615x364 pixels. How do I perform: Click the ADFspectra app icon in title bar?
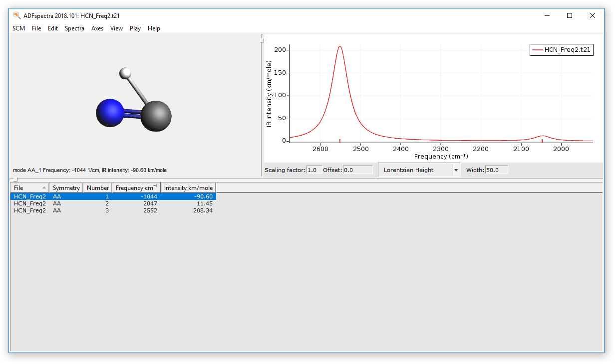pos(17,15)
